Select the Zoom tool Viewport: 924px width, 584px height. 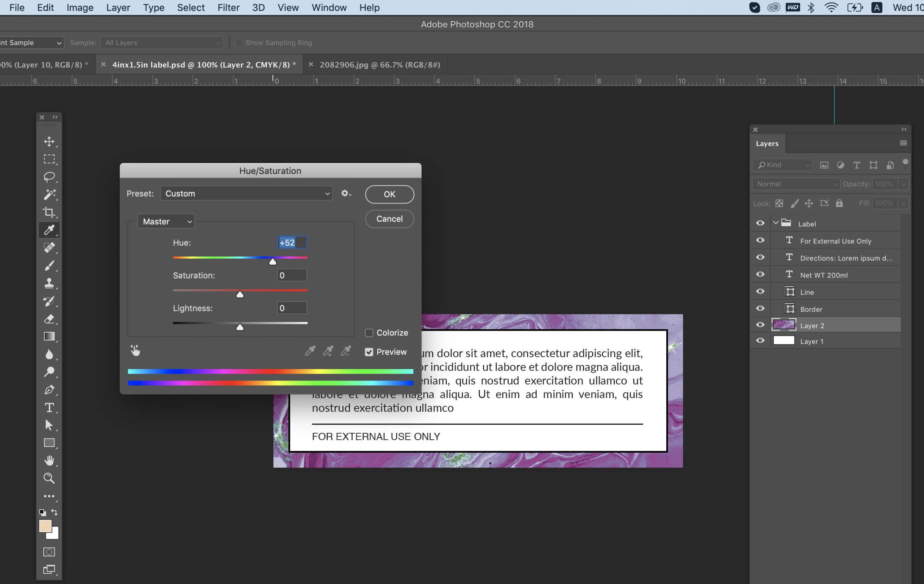(49, 478)
